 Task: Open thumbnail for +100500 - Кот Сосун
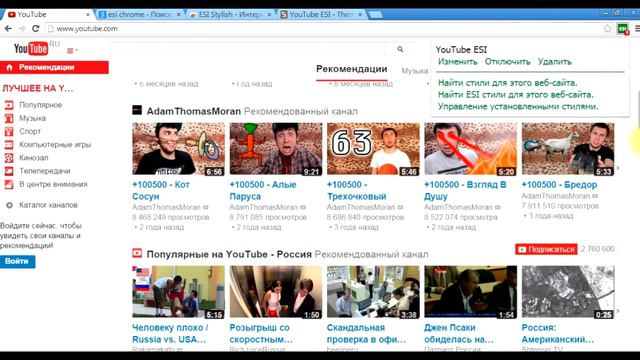(x=178, y=149)
